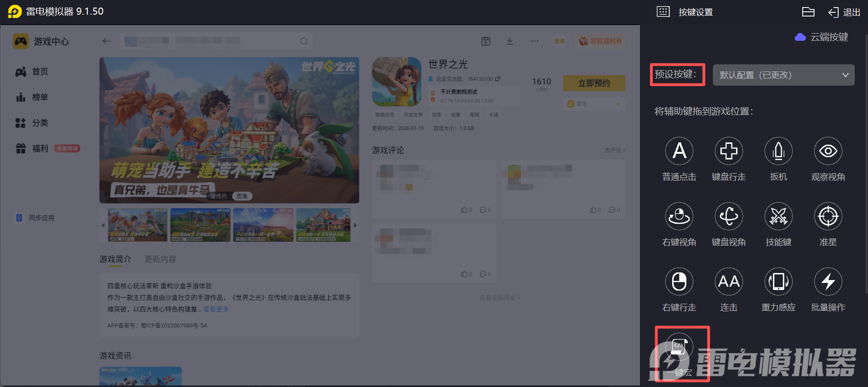Open 查看全部评论 to view all reviews
The width and height of the screenshot is (868, 387).
click(500, 298)
